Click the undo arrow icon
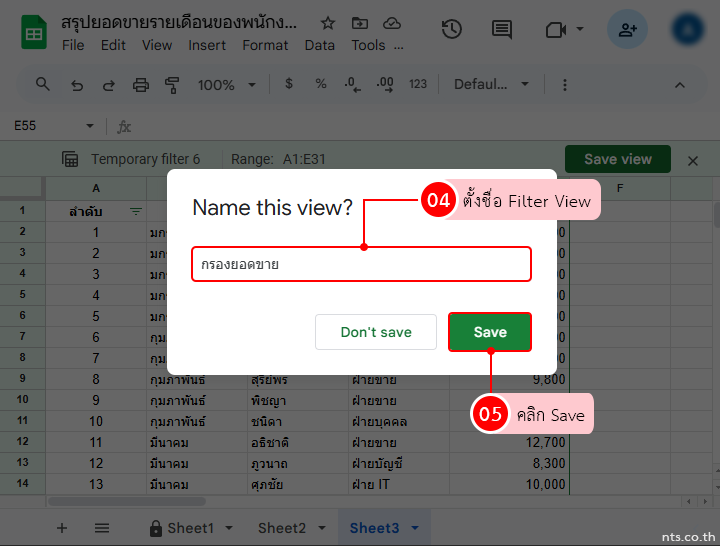720x546 pixels. pos(77,85)
